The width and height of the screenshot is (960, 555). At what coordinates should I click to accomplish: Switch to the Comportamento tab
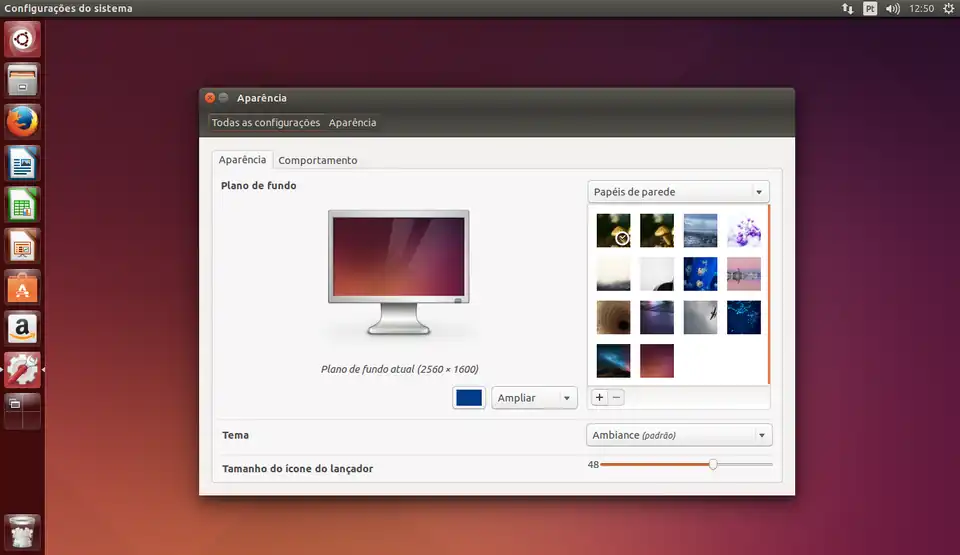pos(318,160)
